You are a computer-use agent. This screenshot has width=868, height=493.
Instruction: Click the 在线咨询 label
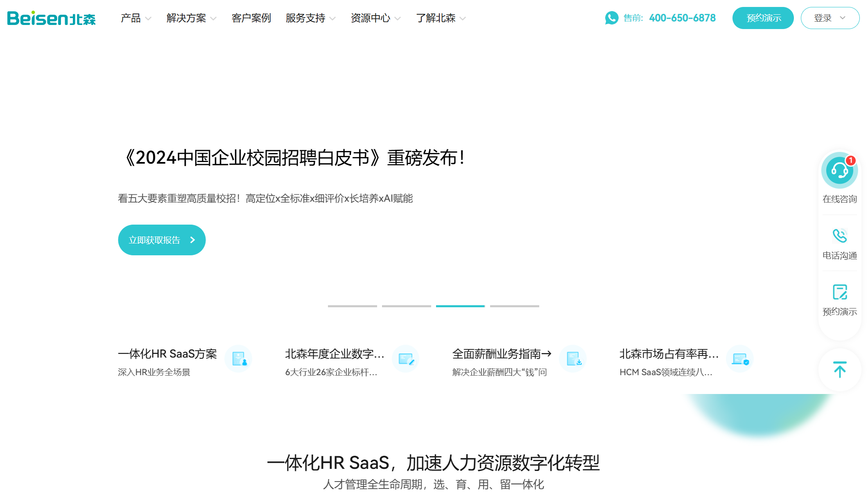[x=840, y=199]
